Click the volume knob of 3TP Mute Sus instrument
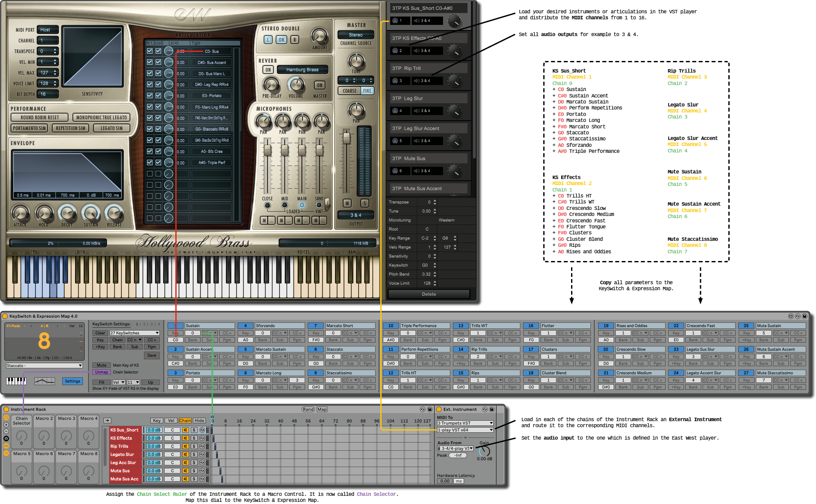The image size is (816, 504). click(454, 171)
